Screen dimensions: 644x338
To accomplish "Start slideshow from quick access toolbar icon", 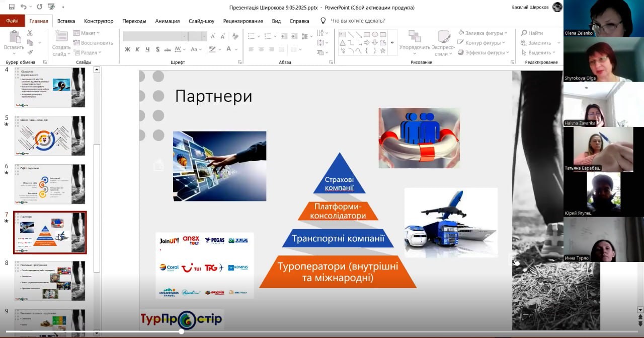I will pyautogui.click(x=51, y=7).
